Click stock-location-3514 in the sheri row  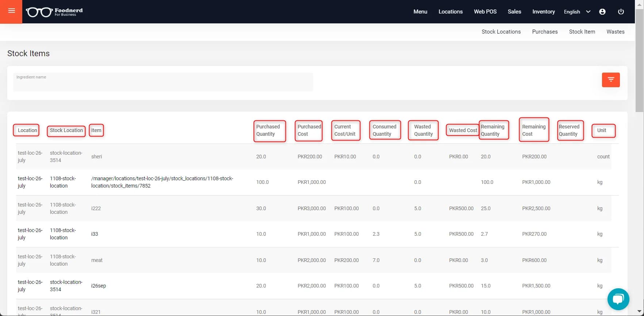click(x=66, y=157)
